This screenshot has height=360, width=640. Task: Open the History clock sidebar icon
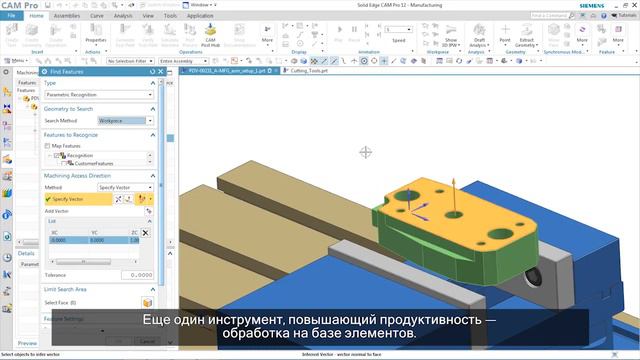click(x=7, y=258)
